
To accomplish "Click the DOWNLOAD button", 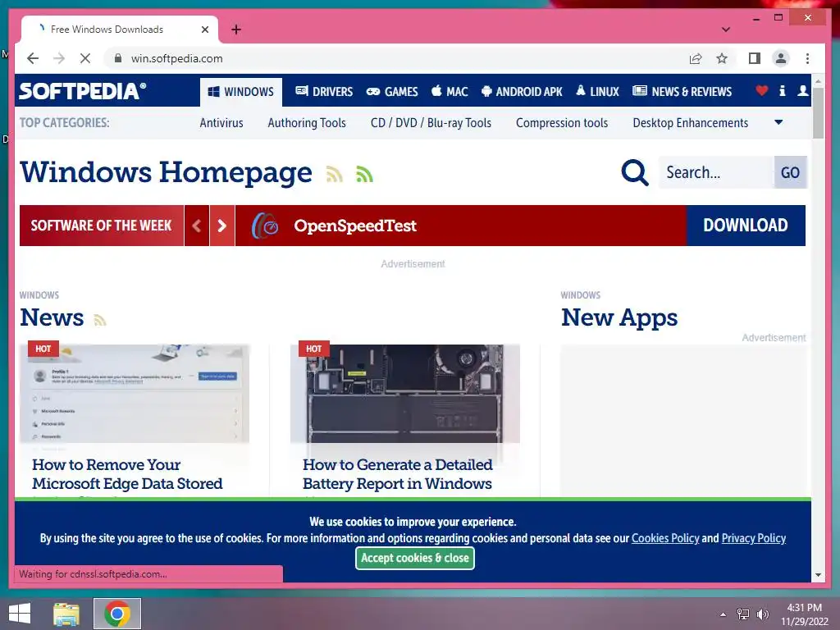I will point(746,226).
